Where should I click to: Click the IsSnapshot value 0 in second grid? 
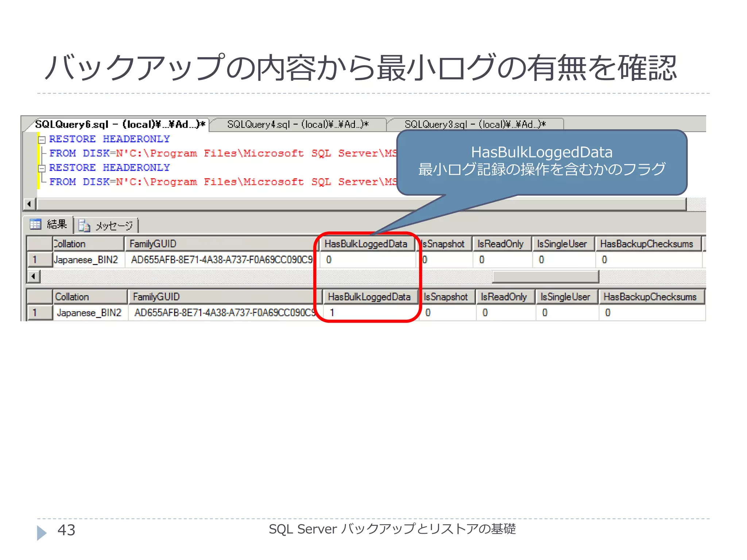447,313
